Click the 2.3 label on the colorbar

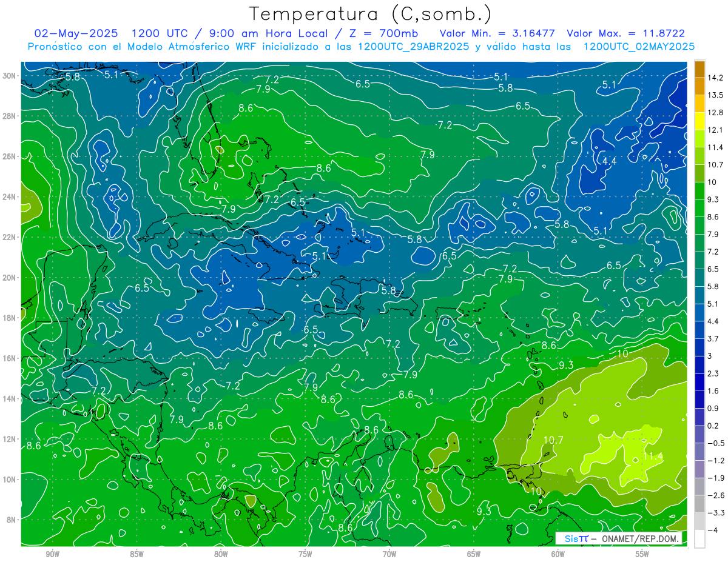713,373
